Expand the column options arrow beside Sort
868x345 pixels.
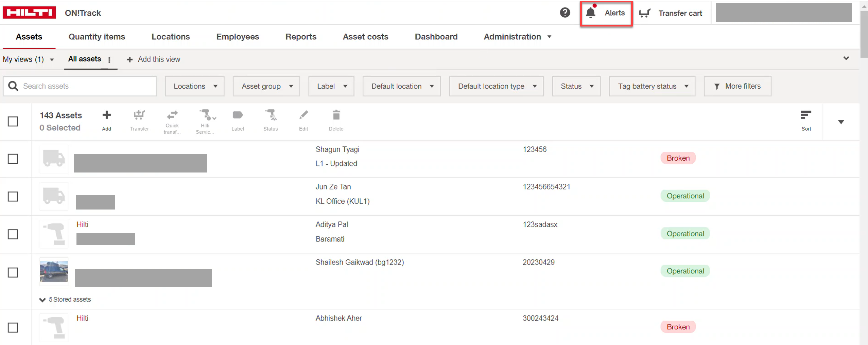841,122
